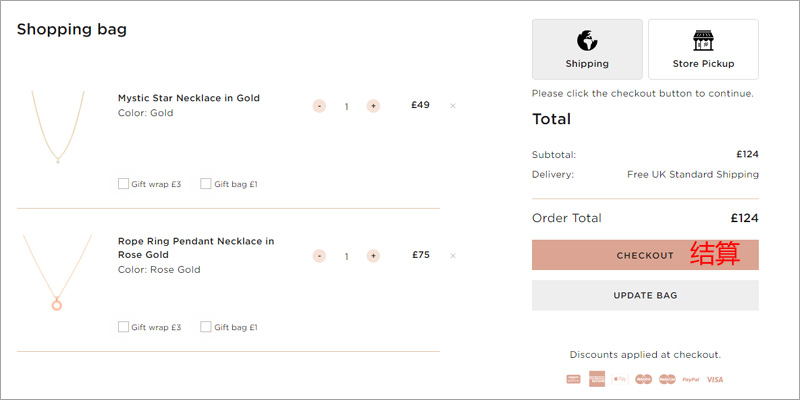
Task: Click the CHECKOUT button
Action: pos(645,255)
